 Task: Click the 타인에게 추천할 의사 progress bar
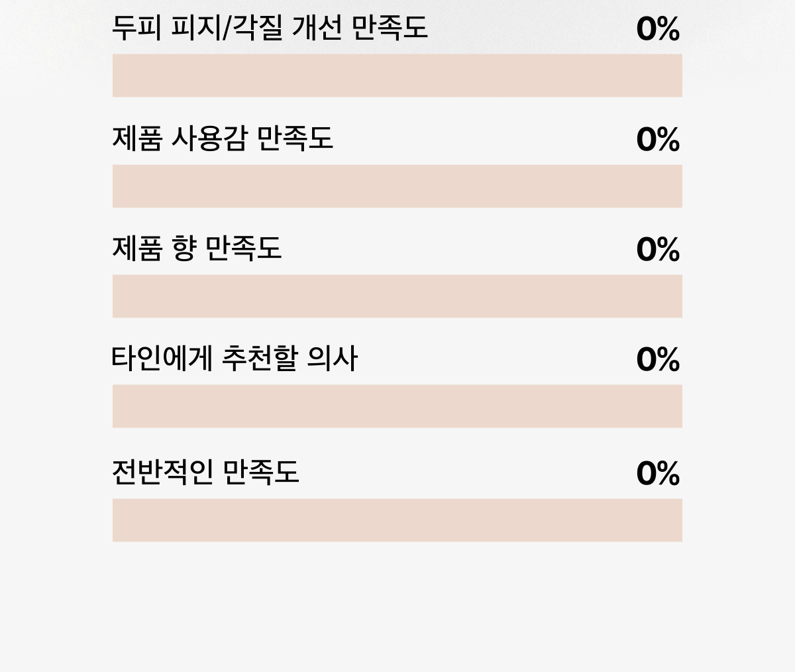(397, 406)
